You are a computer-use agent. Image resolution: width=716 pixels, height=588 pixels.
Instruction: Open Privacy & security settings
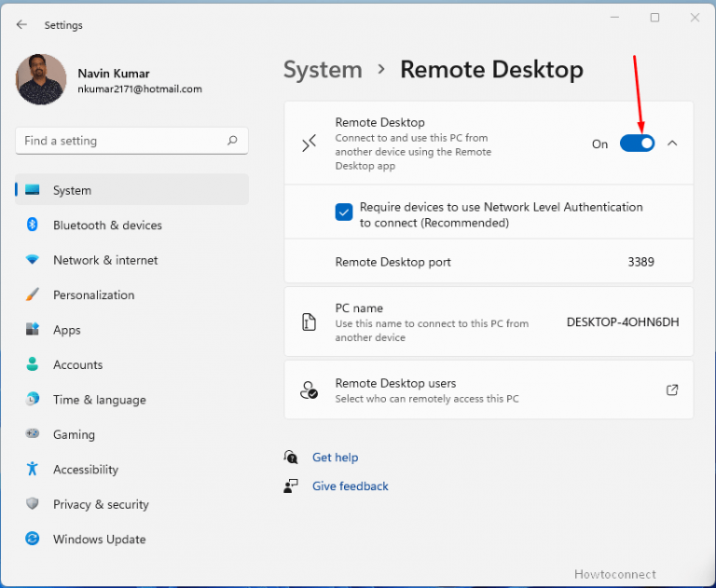131,504
